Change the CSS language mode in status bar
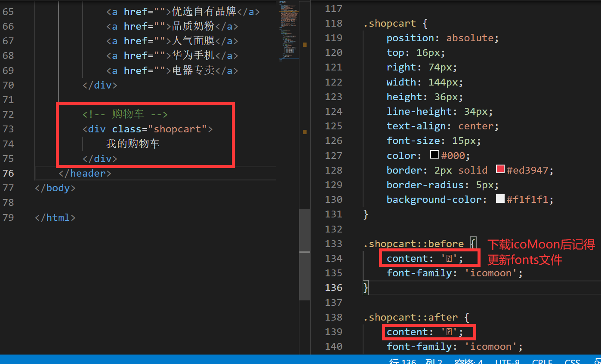Screen dimensions: 601x364 point(572,361)
